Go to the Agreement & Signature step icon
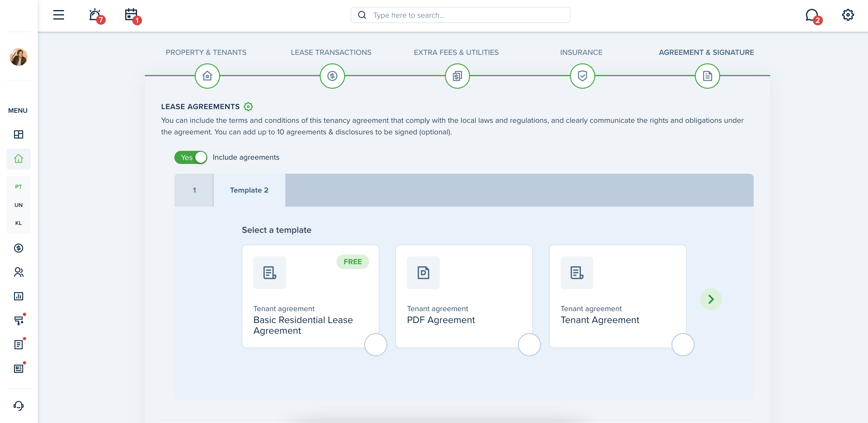This screenshot has width=868, height=423. click(707, 76)
